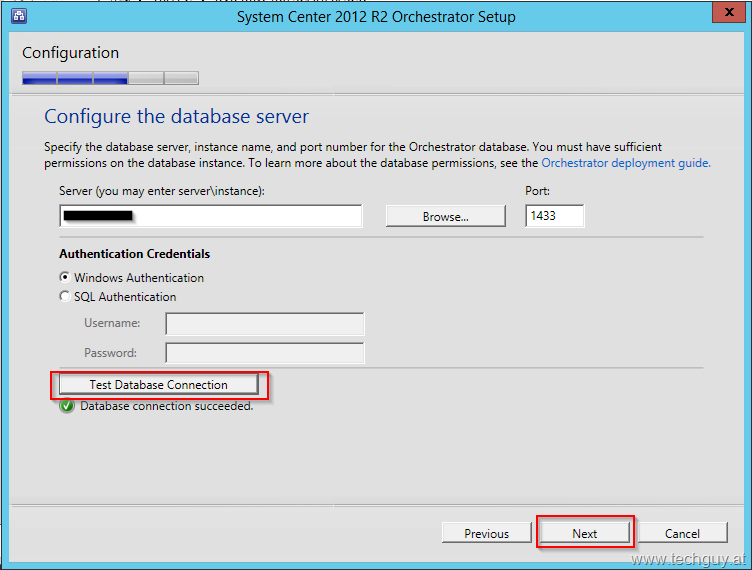
Task: Return with the Previous button
Action: click(x=486, y=533)
